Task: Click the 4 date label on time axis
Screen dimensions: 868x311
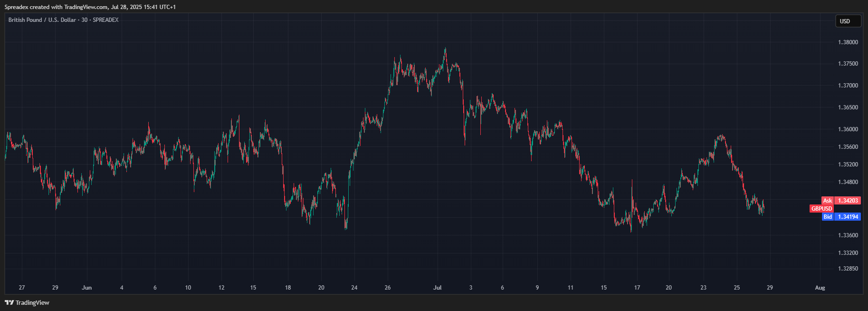Action: pyautogui.click(x=122, y=288)
